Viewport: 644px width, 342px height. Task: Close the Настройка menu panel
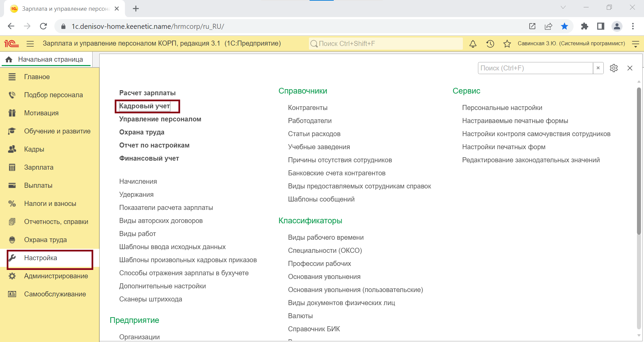pos(630,68)
